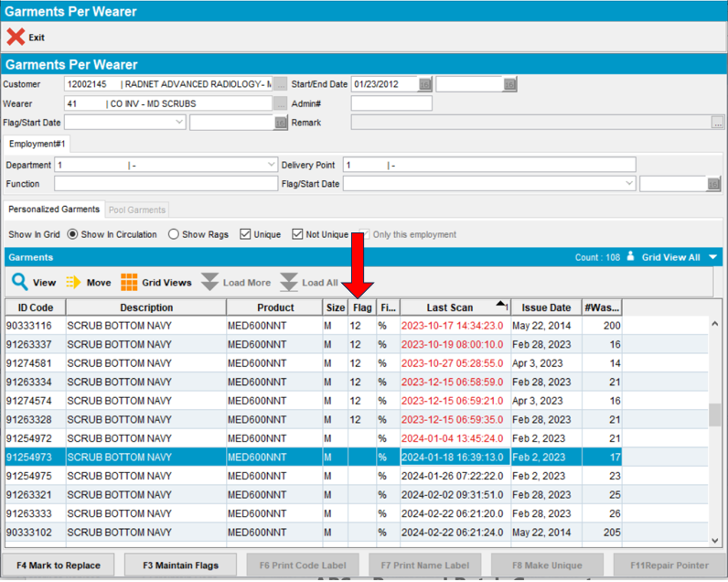The image size is (728, 582).
Task: Open Remark ellipsis button
Action: [x=718, y=123]
